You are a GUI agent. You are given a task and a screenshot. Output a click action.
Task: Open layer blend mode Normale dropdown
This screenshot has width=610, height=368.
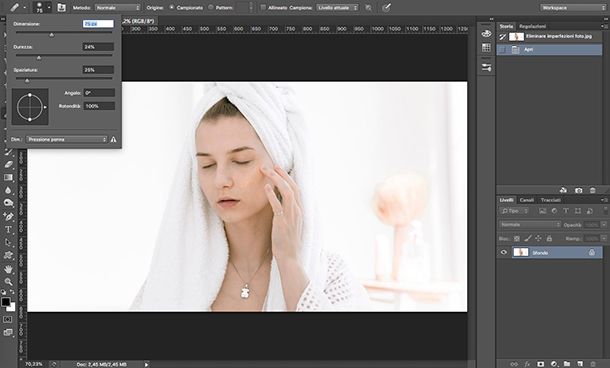tap(530, 224)
